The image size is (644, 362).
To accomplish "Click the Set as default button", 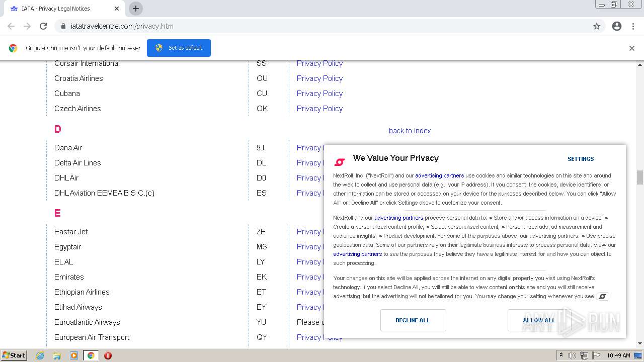I will point(179,48).
